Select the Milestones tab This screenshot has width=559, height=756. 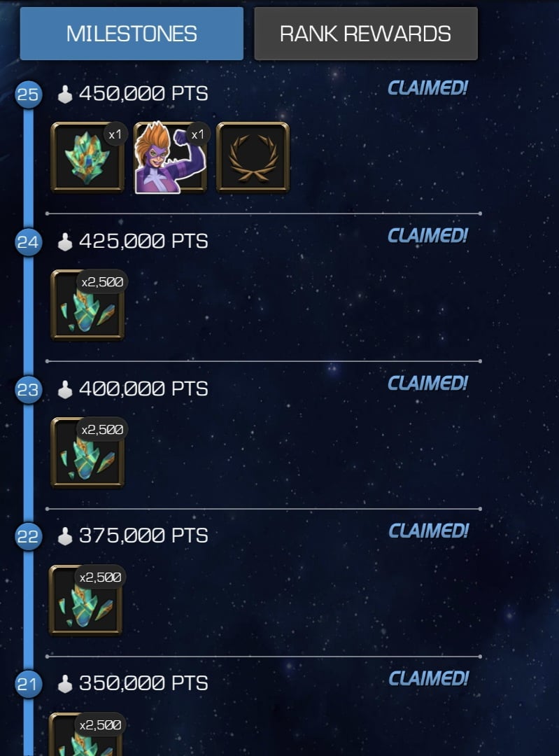click(132, 34)
